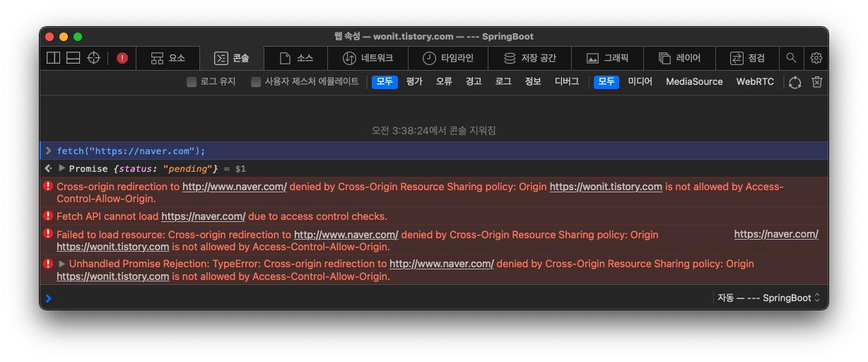
Task: Filter console by 경고 (warnings)
Action: click(474, 82)
